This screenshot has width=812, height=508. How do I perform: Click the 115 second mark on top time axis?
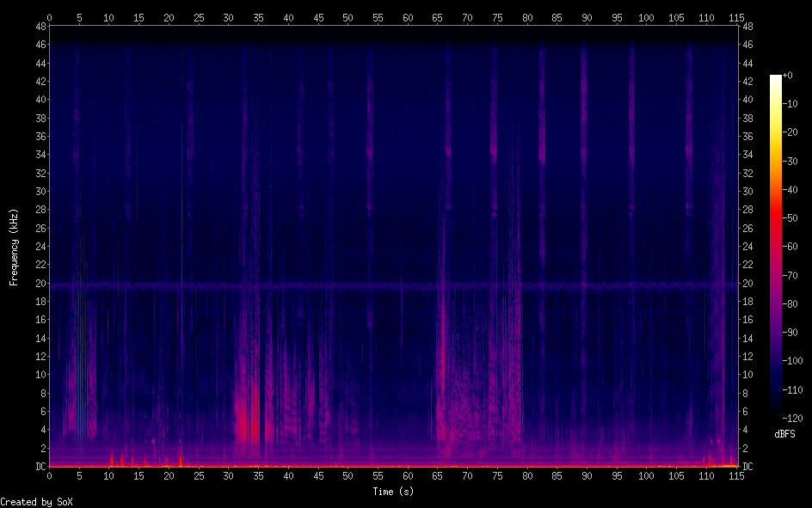[x=736, y=17]
